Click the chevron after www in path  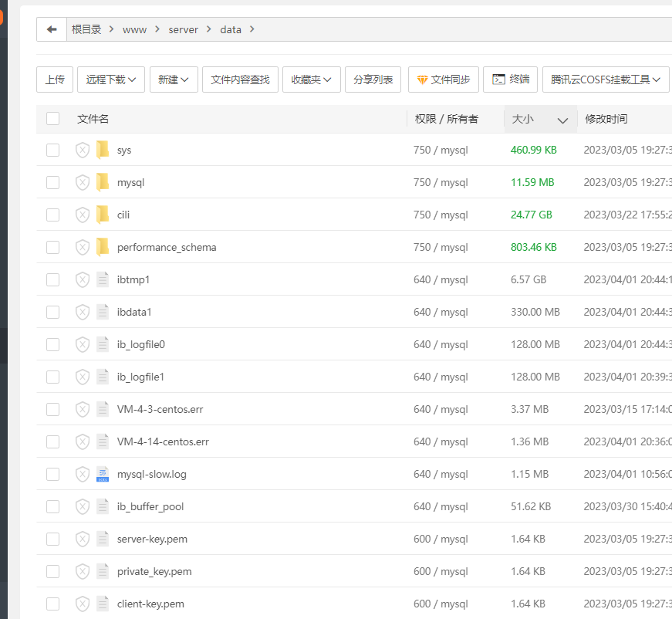tap(157, 29)
